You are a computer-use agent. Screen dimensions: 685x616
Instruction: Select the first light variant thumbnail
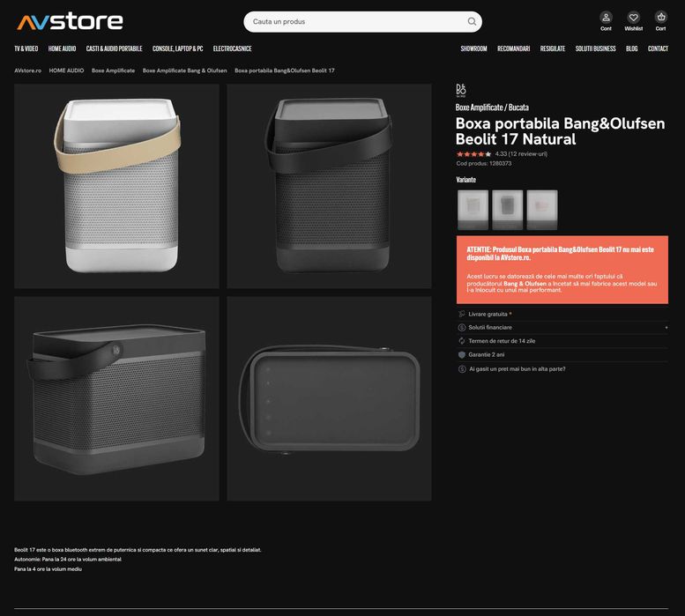(473, 209)
